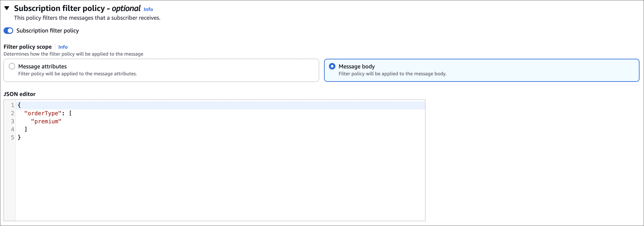Place cursor on the "premium" value
The width and height of the screenshot is (644, 226).
coord(46,121)
